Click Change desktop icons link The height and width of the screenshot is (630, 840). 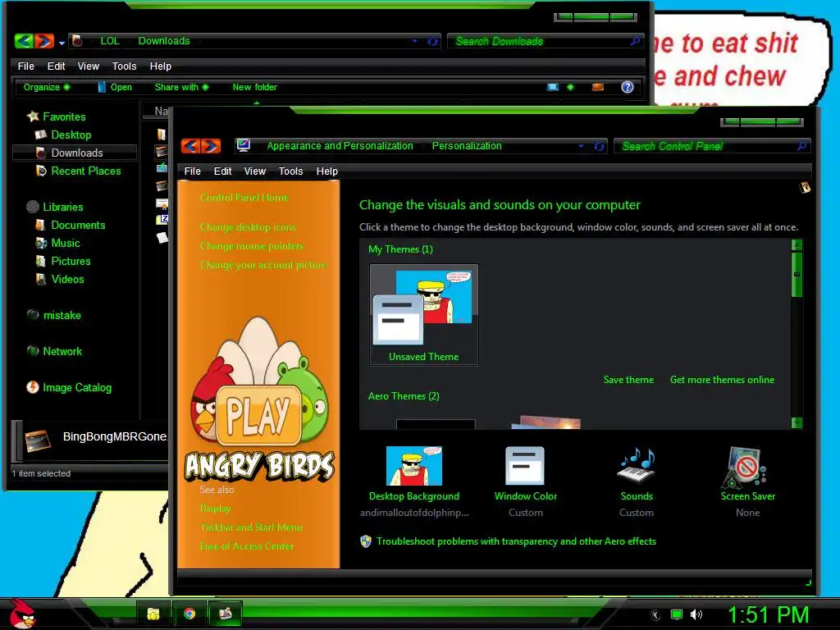(248, 227)
